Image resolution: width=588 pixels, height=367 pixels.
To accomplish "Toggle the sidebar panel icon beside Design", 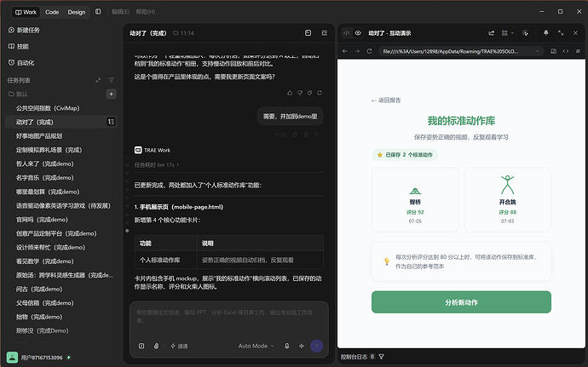I will [x=98, y=12].
